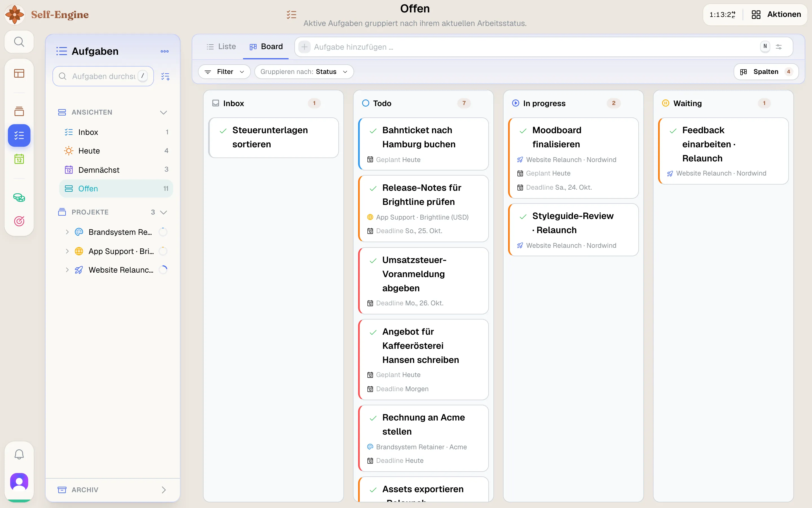Focus the Aufgaben durchsuchen search field
Viewport: 812px width, 508px height.
pyautogui.click(x=103, y=76)
